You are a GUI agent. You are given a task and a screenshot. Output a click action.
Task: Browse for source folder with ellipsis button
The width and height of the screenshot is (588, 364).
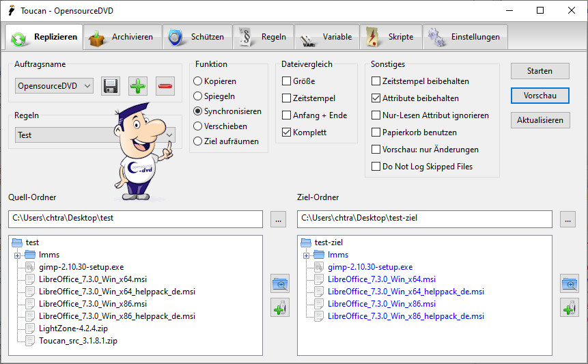point(278,219)
